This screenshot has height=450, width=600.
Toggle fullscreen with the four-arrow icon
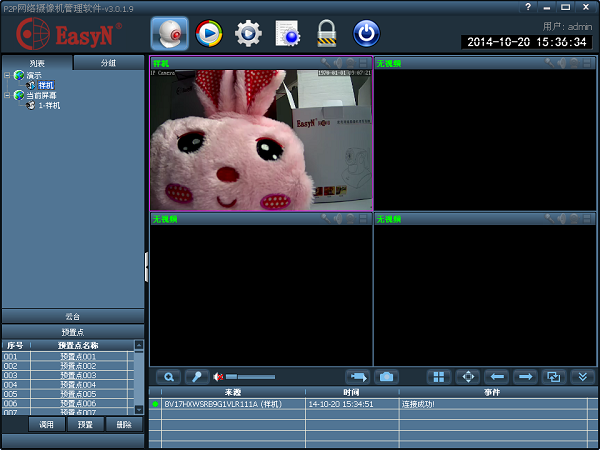pyautogui.click(x=467, y=377)
